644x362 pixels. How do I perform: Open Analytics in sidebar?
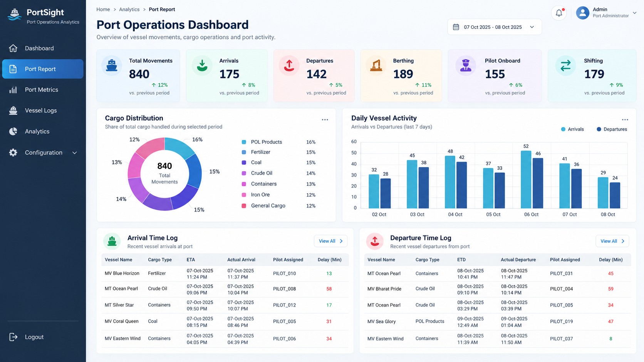[x=43, y=131]
